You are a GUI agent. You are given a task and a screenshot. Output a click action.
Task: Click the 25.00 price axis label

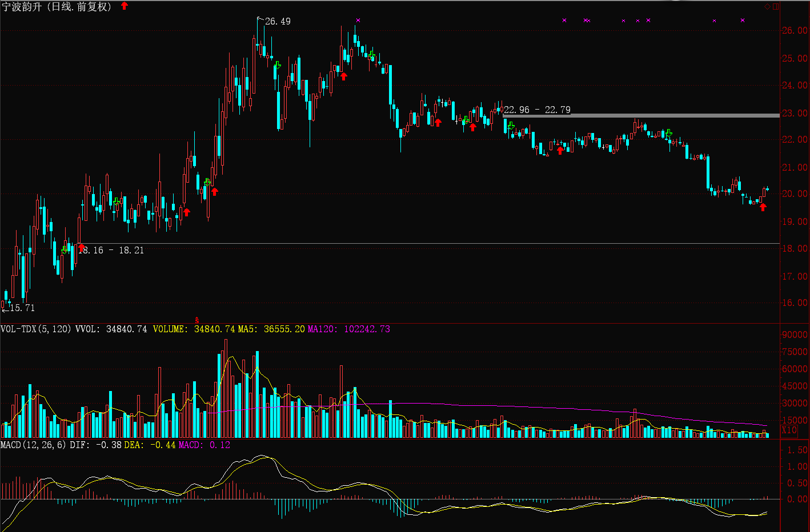coord(795,58)
